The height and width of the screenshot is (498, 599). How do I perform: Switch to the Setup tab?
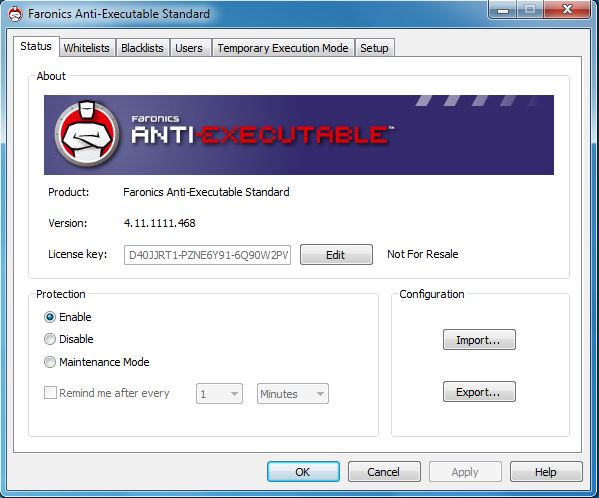[374, 48]
